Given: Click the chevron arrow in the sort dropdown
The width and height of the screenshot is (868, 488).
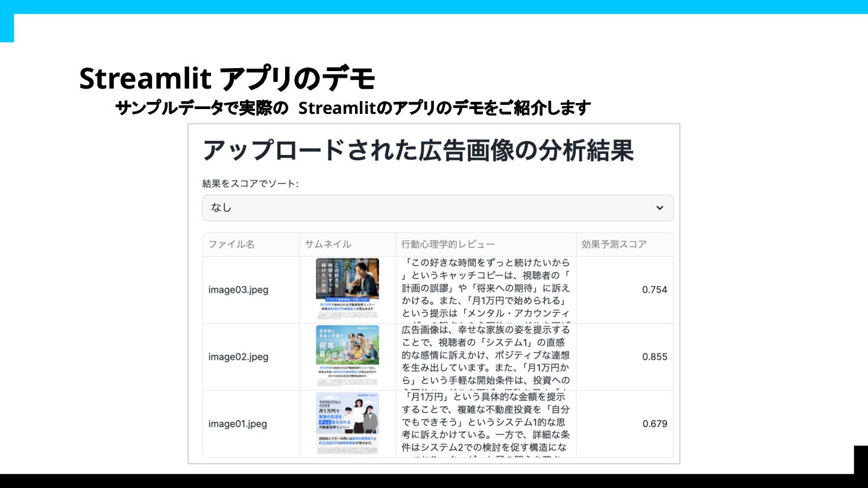Looking at the screenshot, I should (x=659, y=208).
